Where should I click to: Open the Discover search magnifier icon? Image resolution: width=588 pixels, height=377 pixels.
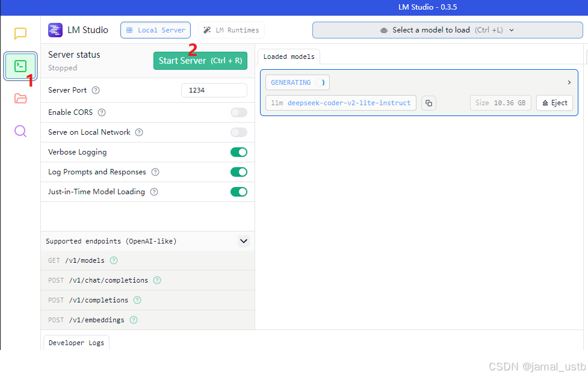(x=20, y=131)
